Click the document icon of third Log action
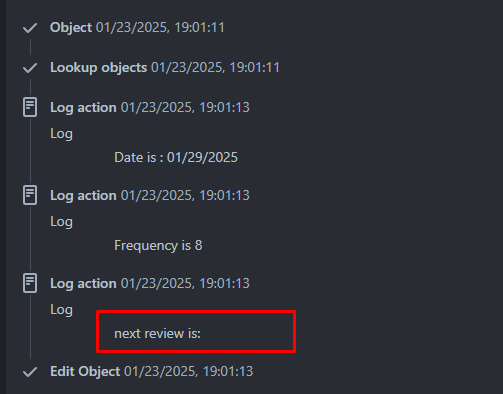This screenshot has height=394, width=503. tap(30, 283)
